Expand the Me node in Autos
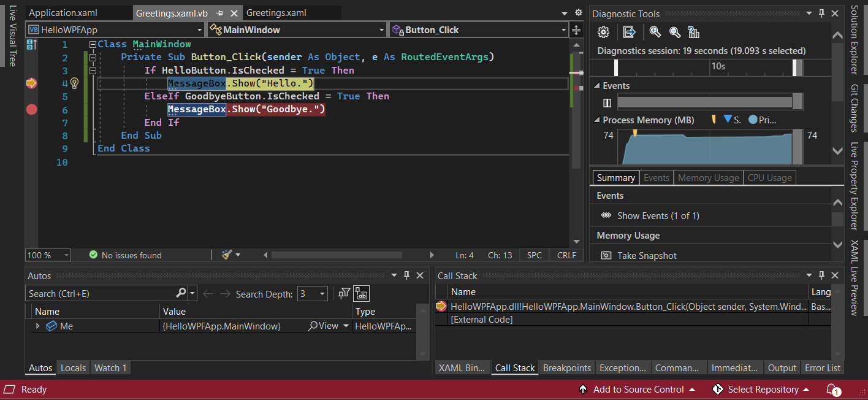This screenshot has width=868, height=400. [x=37, y=326]
